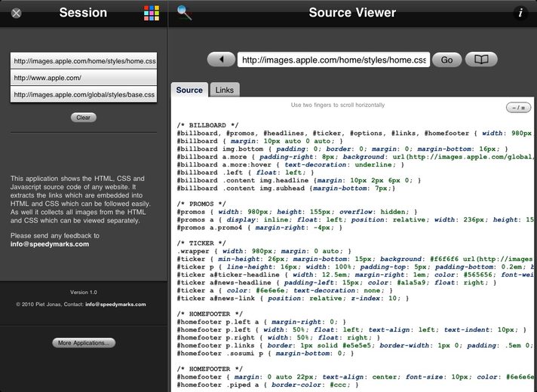Tap info@speedymarks.com feedback email link

[50, 244]
